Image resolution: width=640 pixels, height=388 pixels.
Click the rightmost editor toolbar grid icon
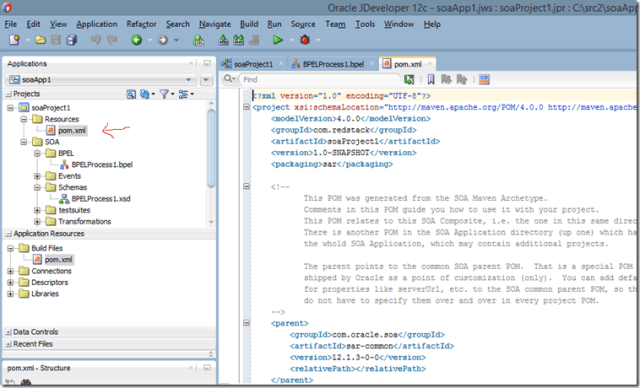[484, 79]
